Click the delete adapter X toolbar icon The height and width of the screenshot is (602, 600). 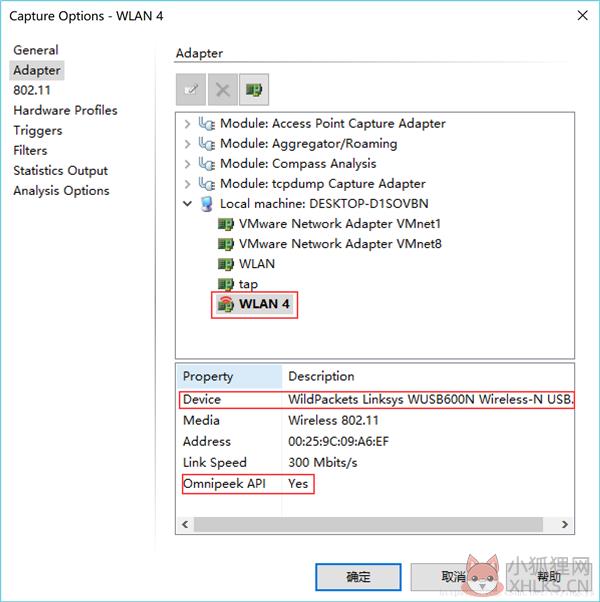tap(223, 89)
